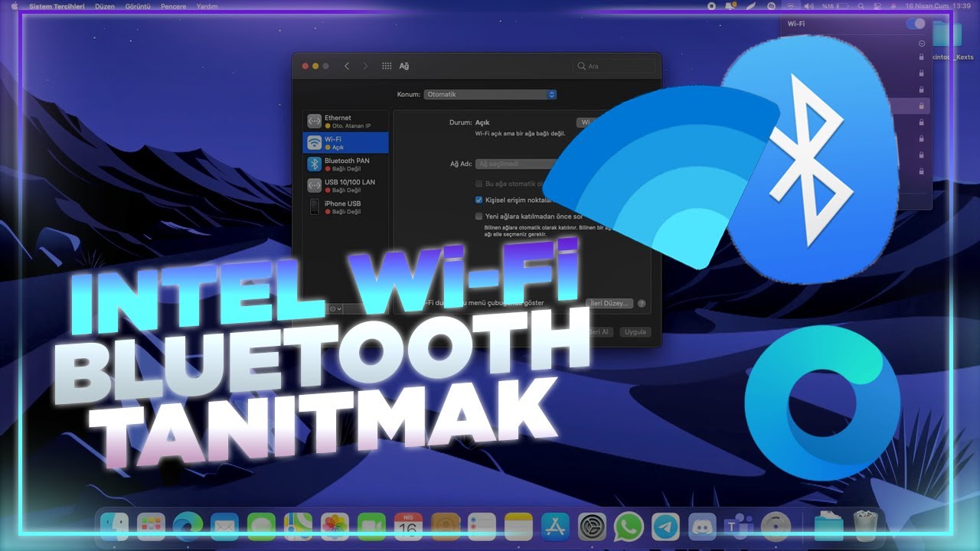Viewport: 980px width, 551px height.
Task: Open Contacts from the Dock
Action: pyautogui.click(x=445, y=527)
